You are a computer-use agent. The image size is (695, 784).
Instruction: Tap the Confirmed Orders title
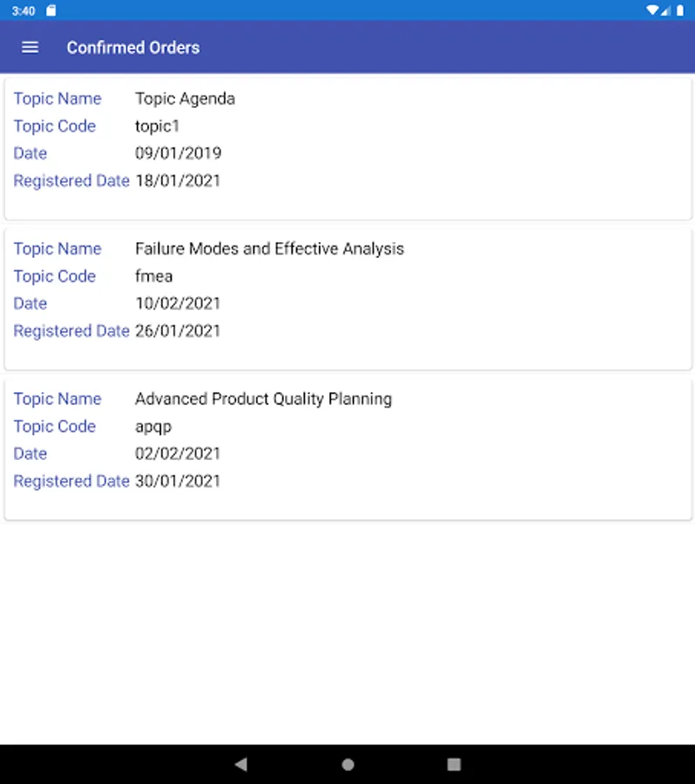coord(133,47)
